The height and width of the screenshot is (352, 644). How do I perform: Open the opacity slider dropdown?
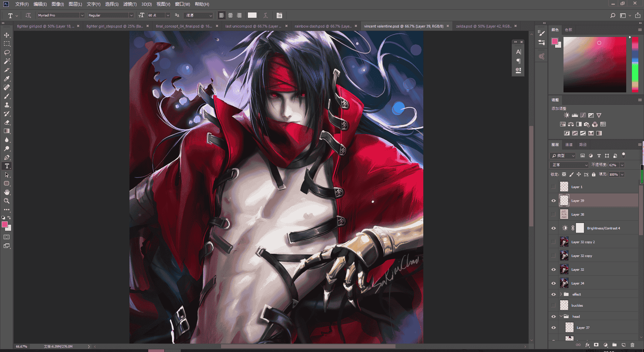pyautogui.click(x=622, y=165)
